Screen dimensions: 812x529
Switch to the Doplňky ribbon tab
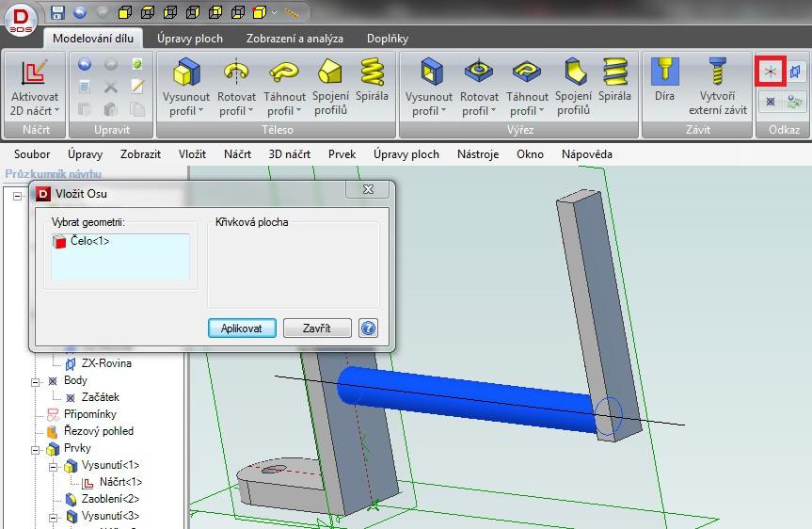pos(388,39)
